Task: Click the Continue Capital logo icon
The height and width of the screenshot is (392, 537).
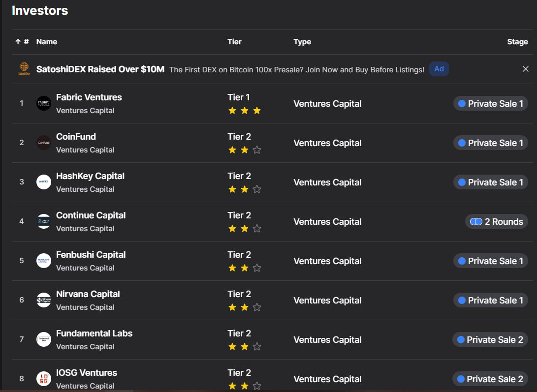Action: (44, 221)
